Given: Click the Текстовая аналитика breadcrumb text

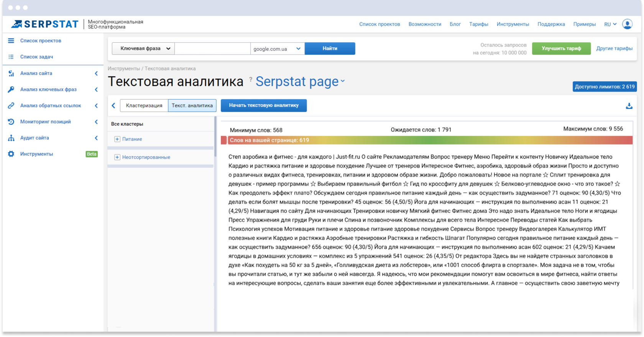Looking at the screenshot, I should (x=170, y=68).
